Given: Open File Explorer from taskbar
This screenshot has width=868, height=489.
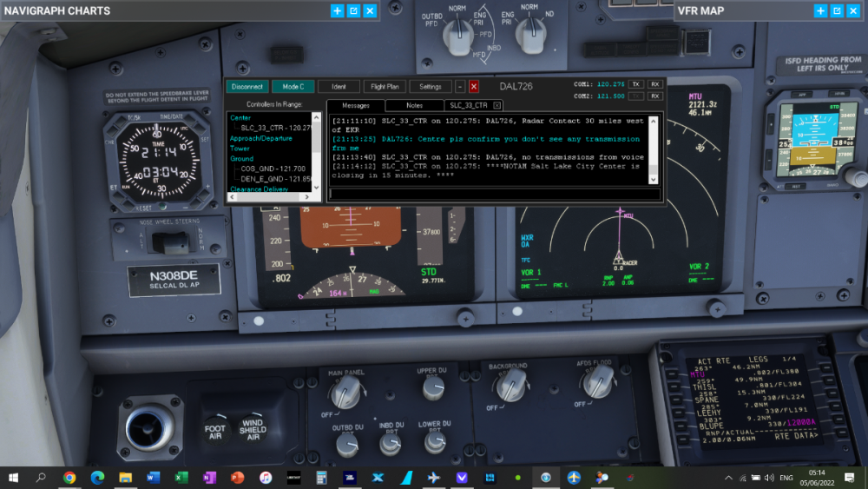Looking at the screenshot, I should click(x=125, y=478).
